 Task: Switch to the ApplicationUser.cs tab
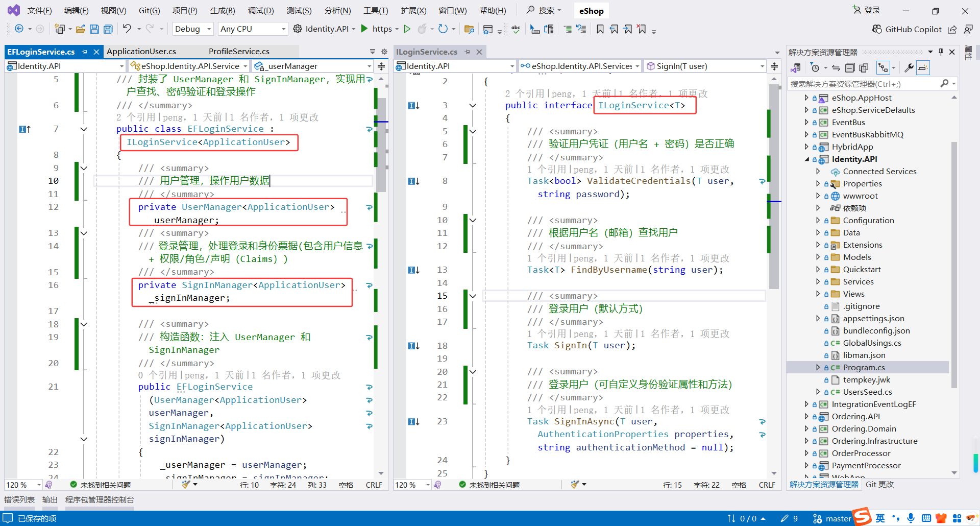141,51
